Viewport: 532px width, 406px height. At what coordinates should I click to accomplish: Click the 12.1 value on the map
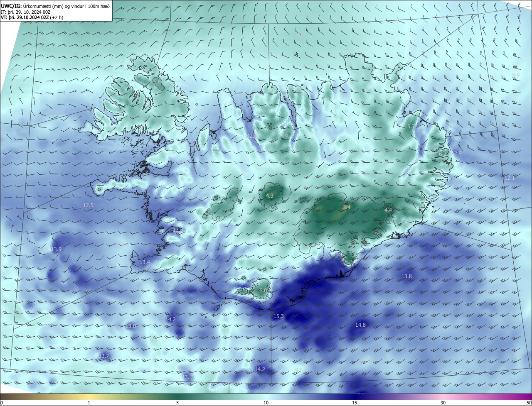click(x=510, y=178)
